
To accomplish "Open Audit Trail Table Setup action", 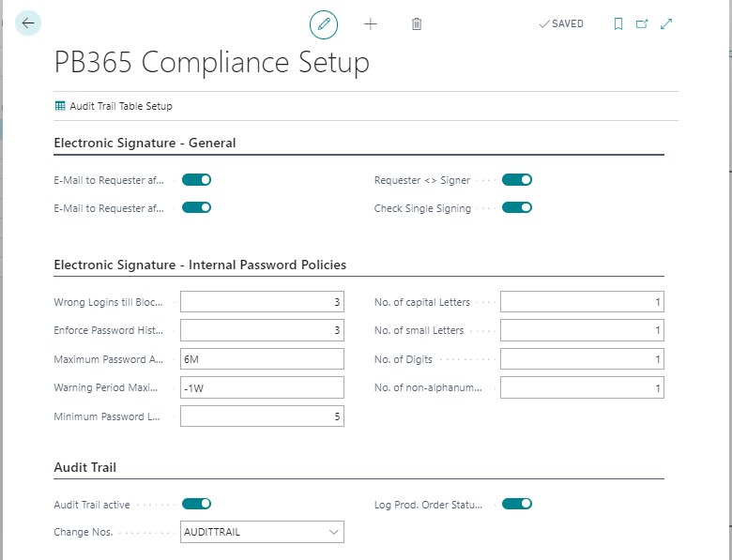I will tap(114, 106).
